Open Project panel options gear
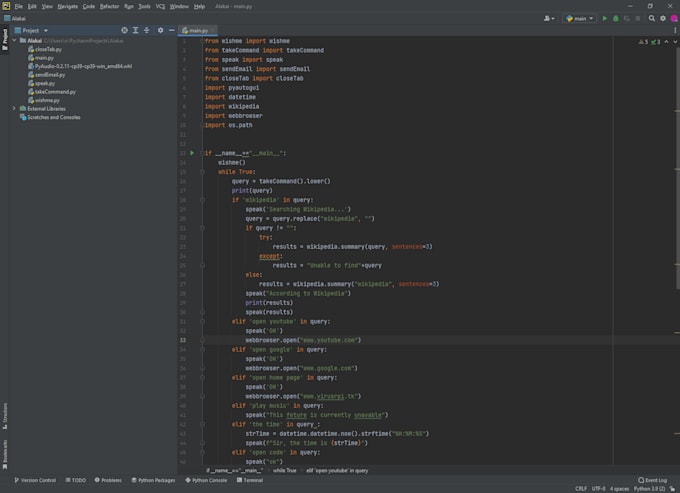 (x=160, y=30)
